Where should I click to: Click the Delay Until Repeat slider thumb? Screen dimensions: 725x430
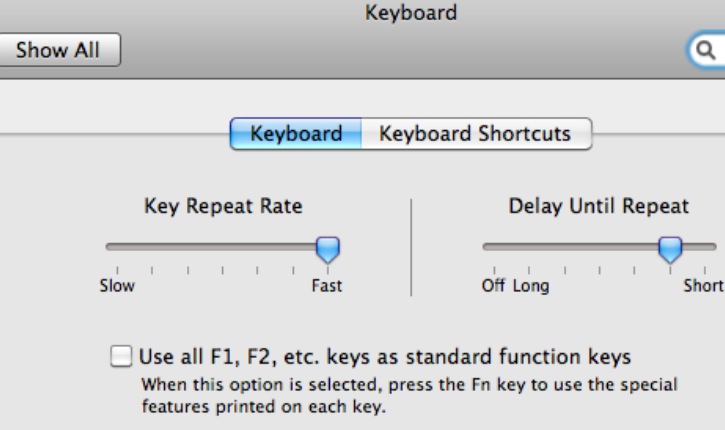click(x=670, y=247)
